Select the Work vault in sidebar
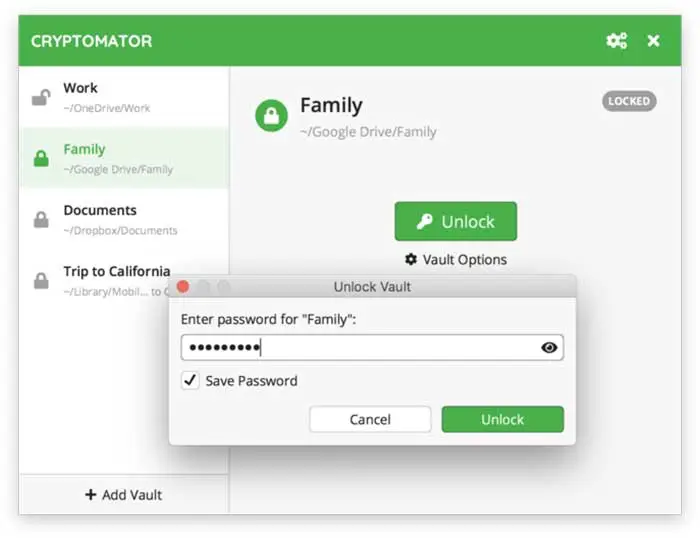This screenshot has height=538, width=700. coord(120,96)
